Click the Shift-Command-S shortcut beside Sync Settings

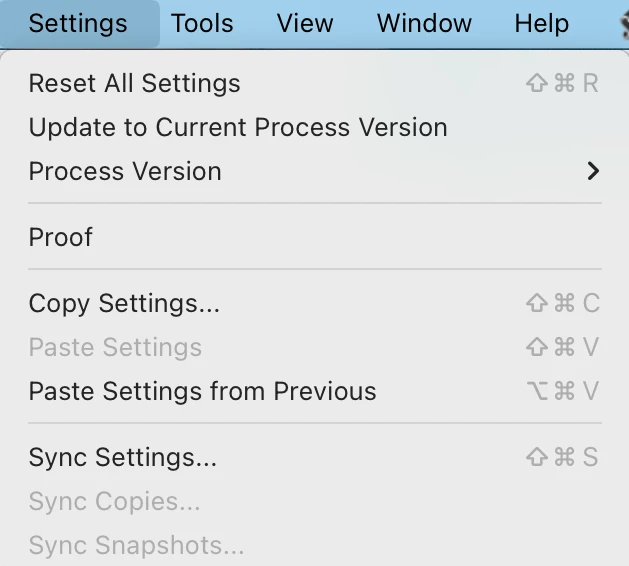[562, 457]
